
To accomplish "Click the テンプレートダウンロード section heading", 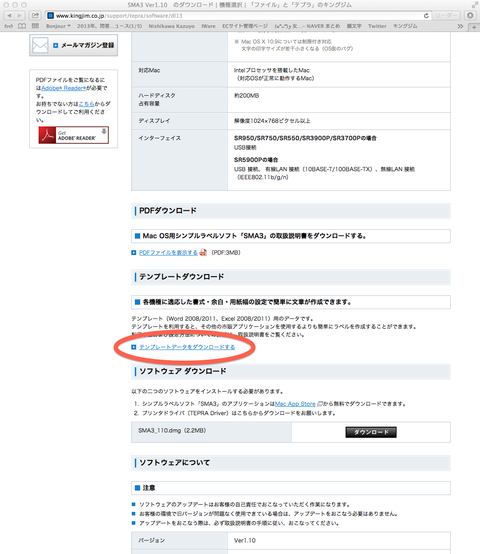I will click(182, 277).
